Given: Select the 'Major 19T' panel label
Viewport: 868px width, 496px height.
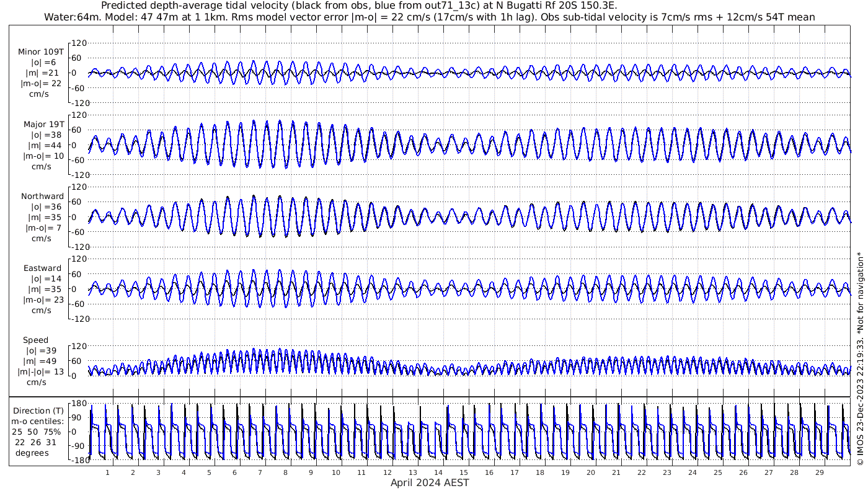Looking at the screenshot, I should click(x=43, y=125).
